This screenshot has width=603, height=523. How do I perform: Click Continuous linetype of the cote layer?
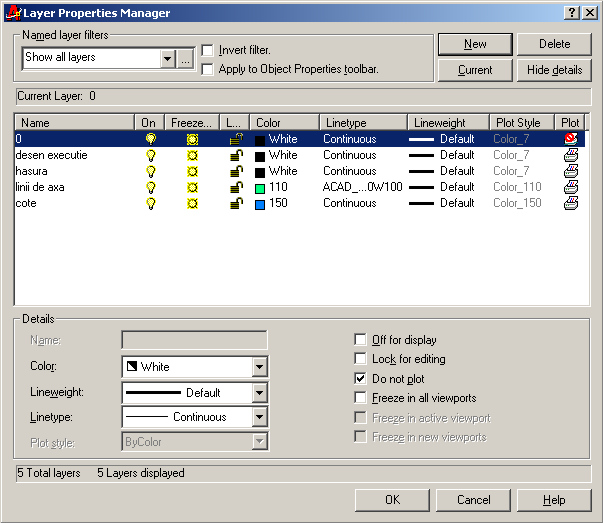coord(350,203)
